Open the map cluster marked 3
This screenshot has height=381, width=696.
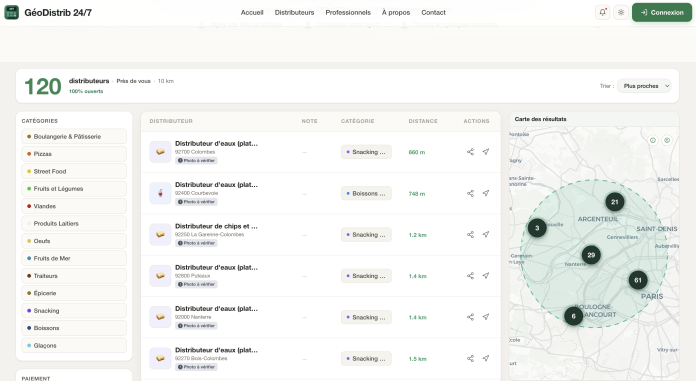(537, 228)
